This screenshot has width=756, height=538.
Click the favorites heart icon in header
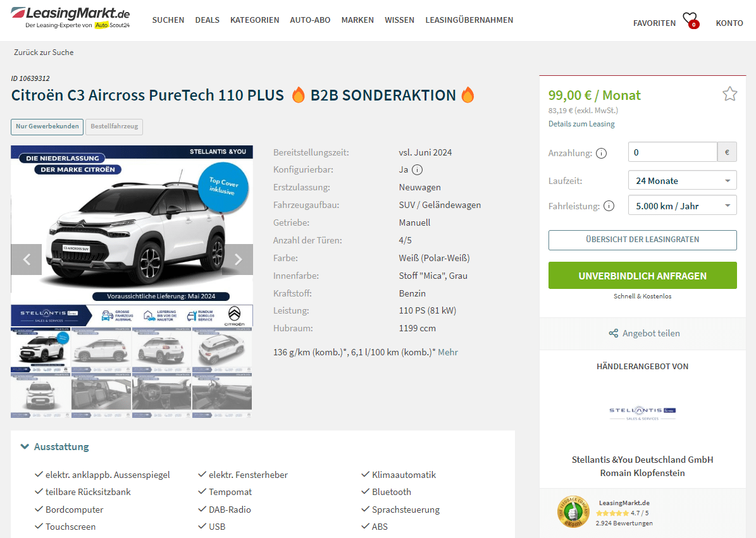click(690, 20)
